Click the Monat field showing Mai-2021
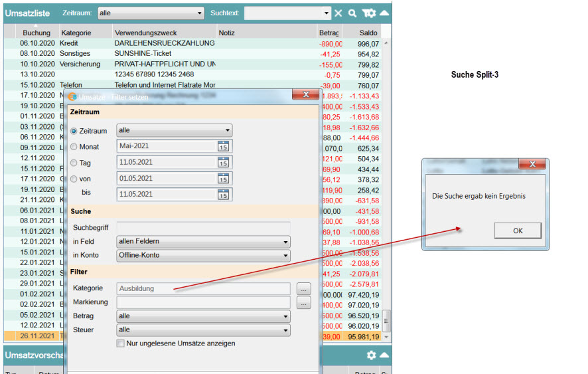 pyautogui.click(x=167, y=146)
